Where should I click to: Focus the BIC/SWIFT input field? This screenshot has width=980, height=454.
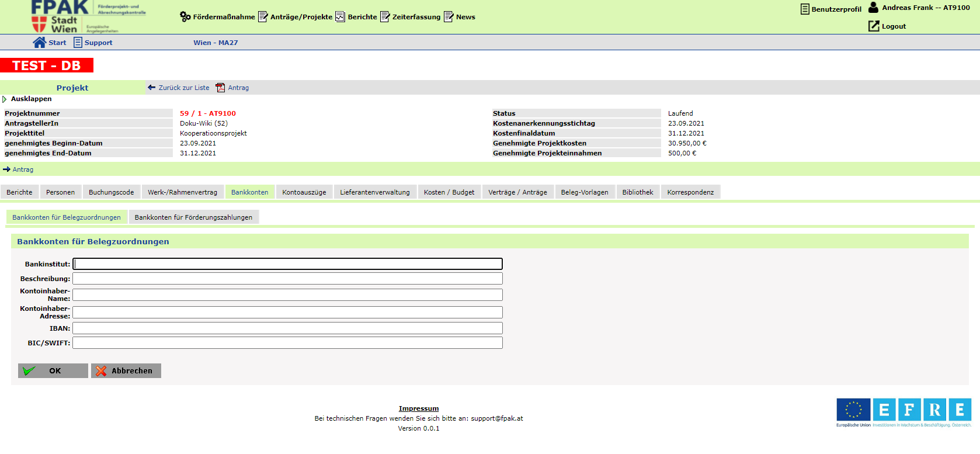[287, 343]
